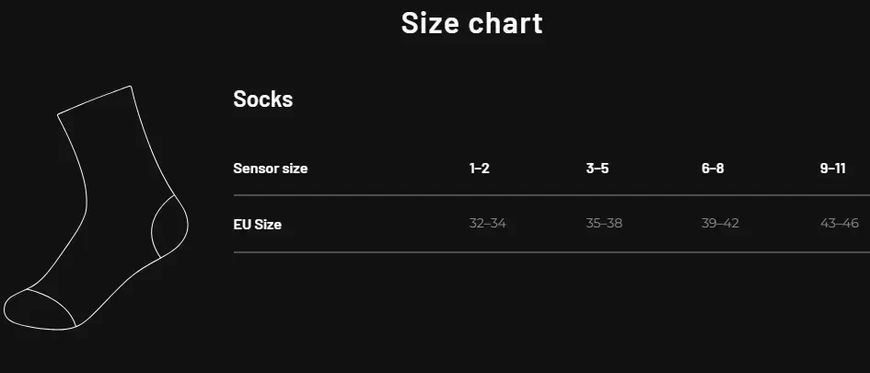Screen dimensions: 870x373
Task: Select sensor size 9–11 column header
Action: point(833,168)
